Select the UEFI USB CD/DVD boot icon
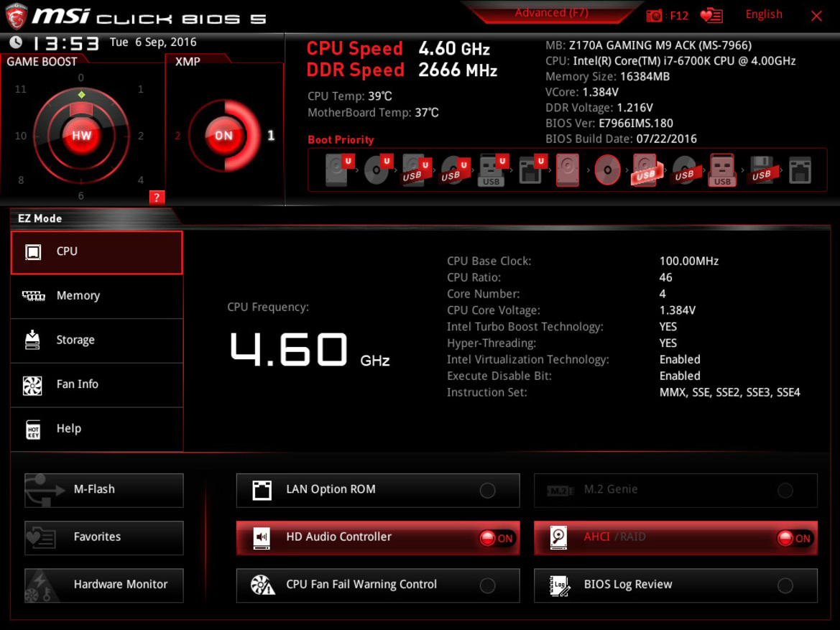This screenshot has width=840, height=630. coord(455,170)
